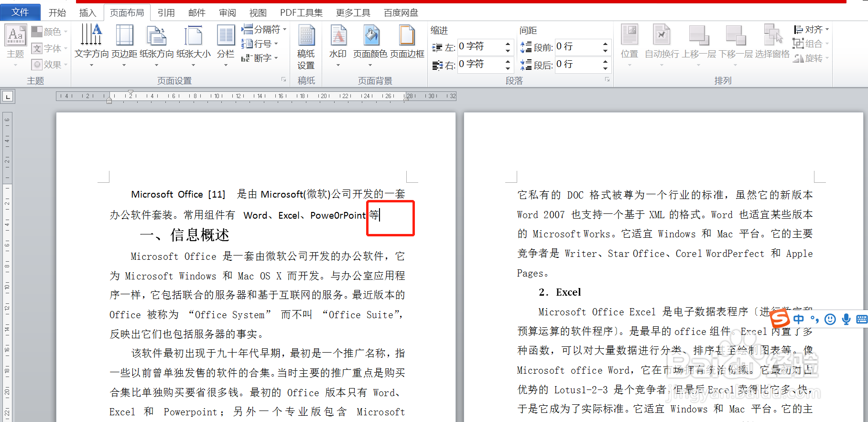Open the theme 颜色 colors menu

coord(49,32)
